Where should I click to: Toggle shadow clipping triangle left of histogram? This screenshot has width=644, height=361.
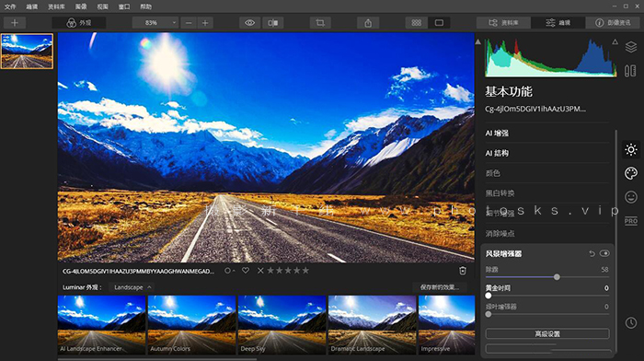tap(477, 41)
